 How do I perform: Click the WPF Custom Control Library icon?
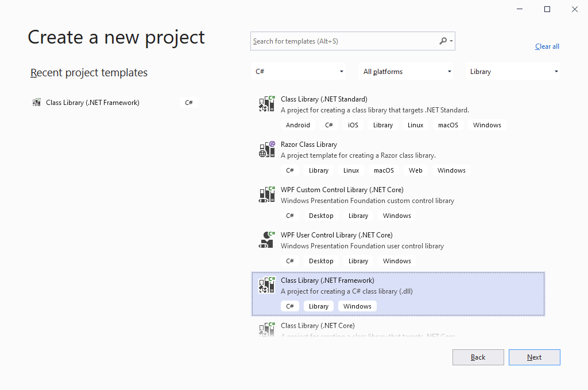tap(267, 195)
